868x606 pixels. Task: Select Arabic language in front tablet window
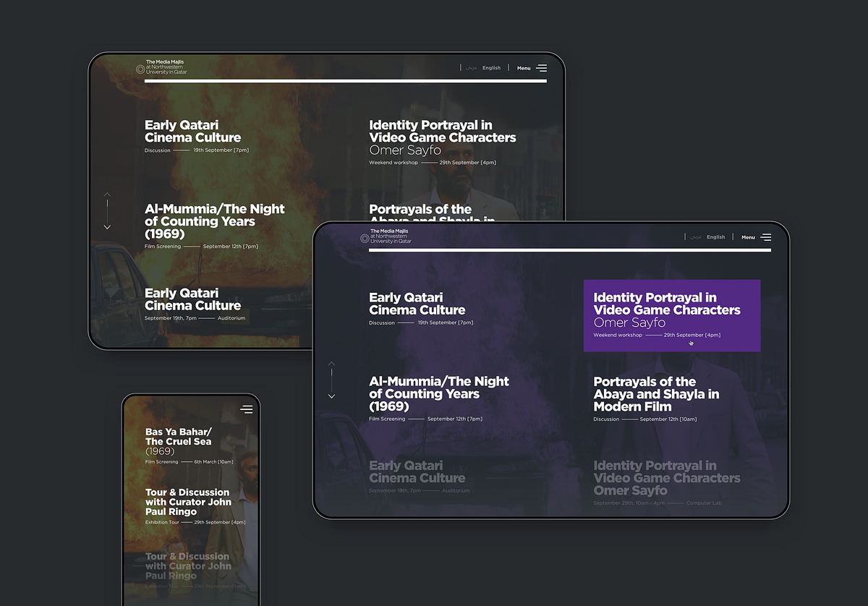click(x=695, y=237)
